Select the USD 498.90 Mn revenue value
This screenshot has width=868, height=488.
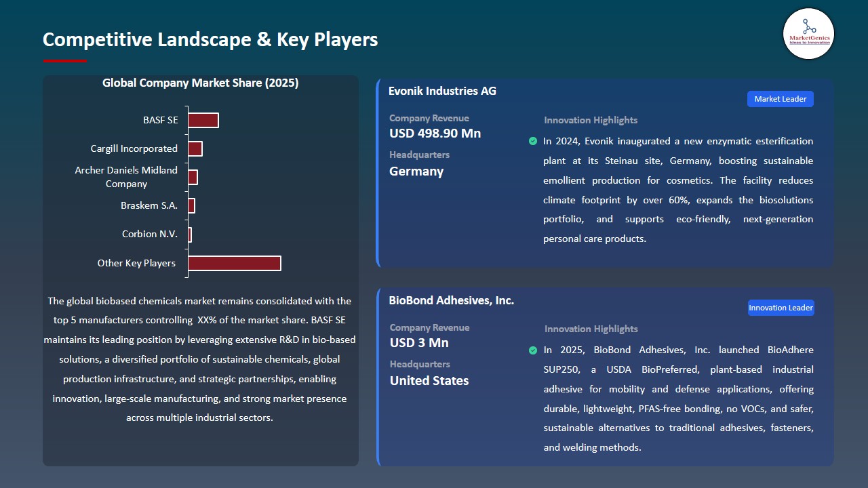click(x=435, y=134)
